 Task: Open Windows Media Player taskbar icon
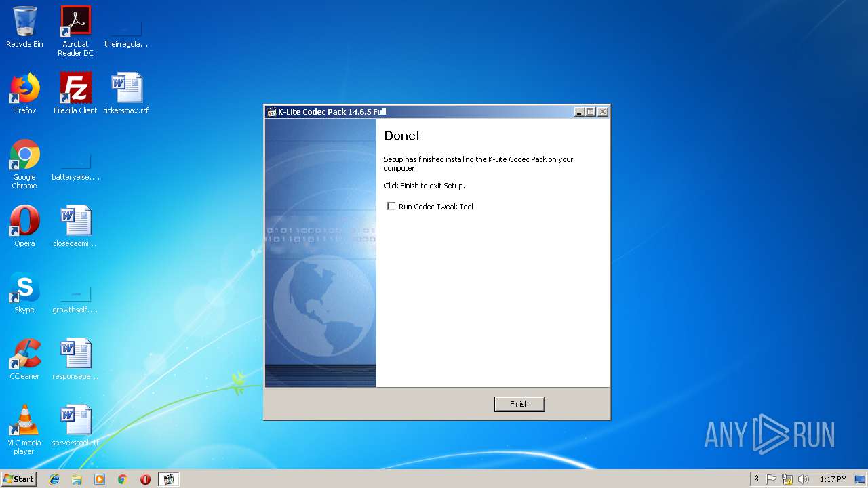[100, 479]
